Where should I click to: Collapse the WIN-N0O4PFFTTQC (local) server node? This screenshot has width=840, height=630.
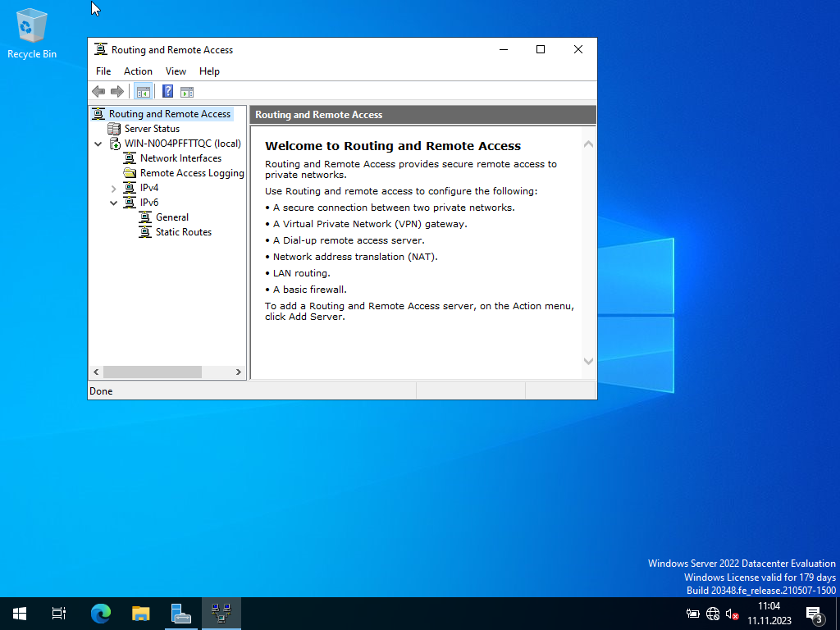[x=98, y=144]
